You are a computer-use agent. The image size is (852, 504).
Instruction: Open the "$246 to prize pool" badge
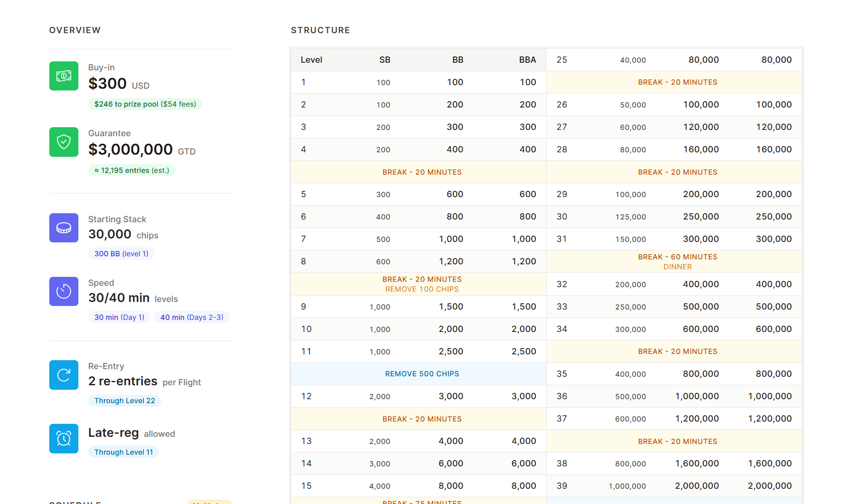145,104
